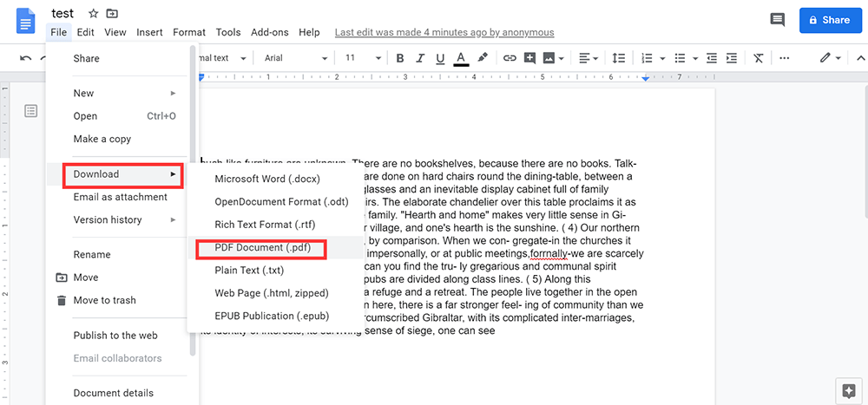The width and height of the screenshot is (868, 405).
Task: Click the Underline icon
Action: [440, 58]
